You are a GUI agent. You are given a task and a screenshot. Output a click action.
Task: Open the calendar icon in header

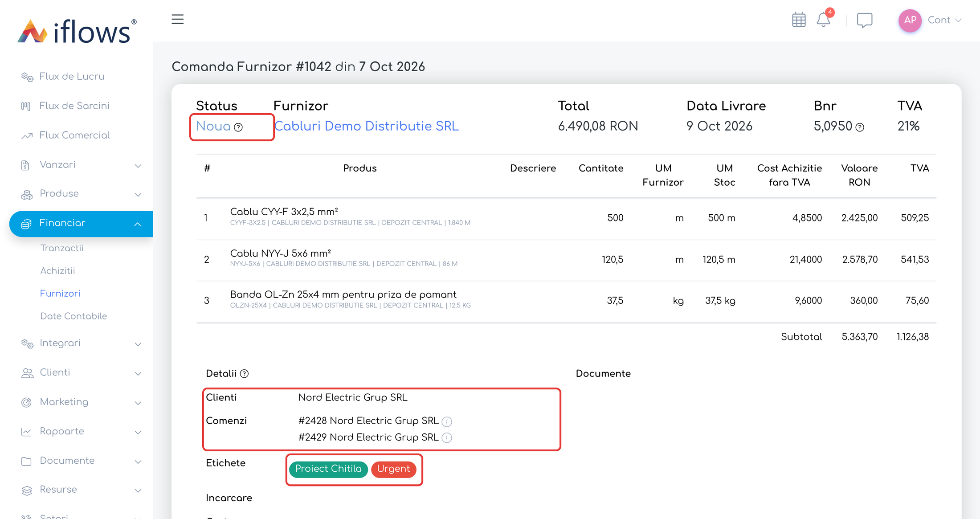point(799,20)
